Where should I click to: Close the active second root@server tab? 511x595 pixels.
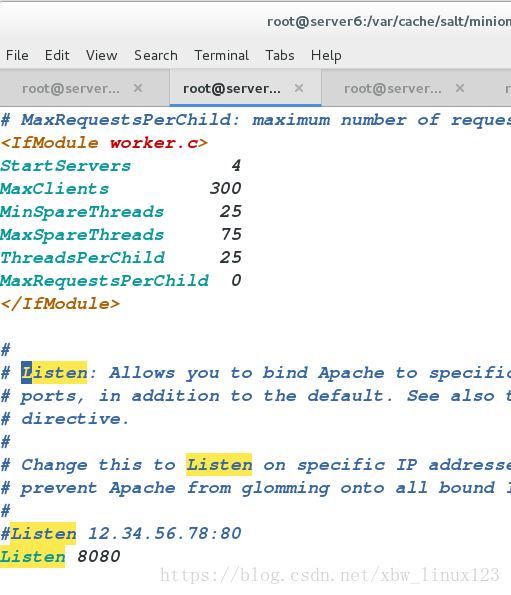pos(299,88)
